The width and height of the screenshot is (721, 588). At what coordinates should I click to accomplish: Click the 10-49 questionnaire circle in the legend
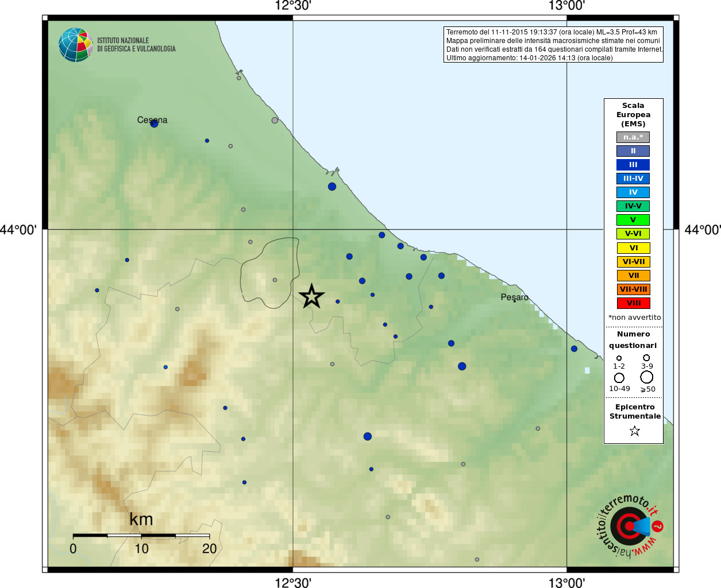click(x=619, y=378)
